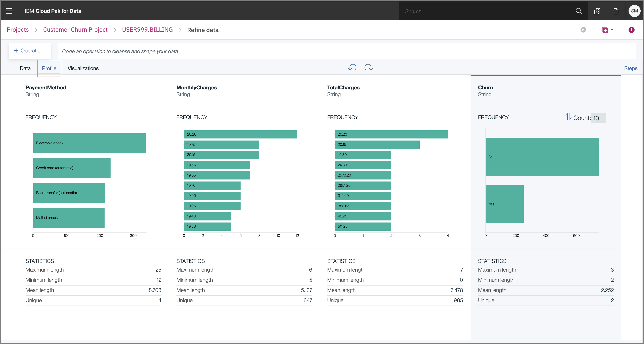Go to Projects breadcrumb

pyautogui.click(x=18, y=30)
